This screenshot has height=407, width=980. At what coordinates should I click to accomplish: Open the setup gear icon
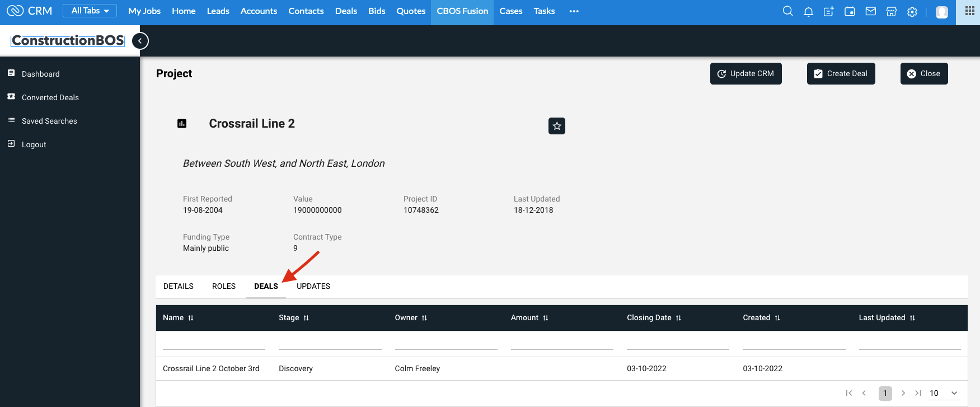912,12
